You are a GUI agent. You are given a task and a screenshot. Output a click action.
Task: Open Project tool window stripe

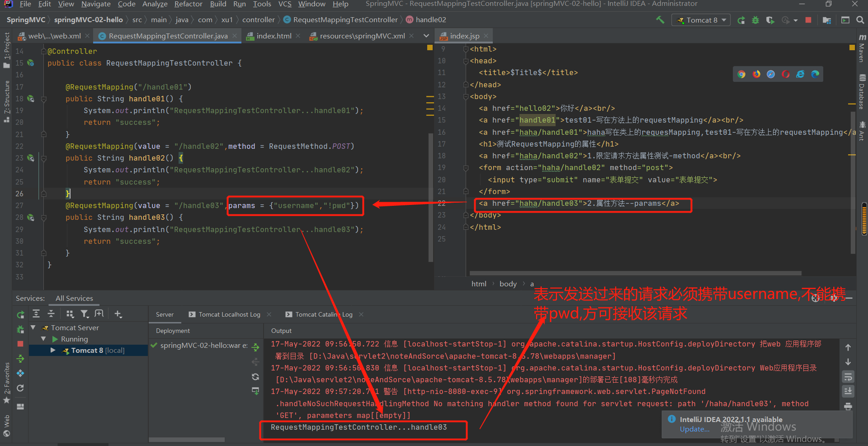tap(6, 50)
